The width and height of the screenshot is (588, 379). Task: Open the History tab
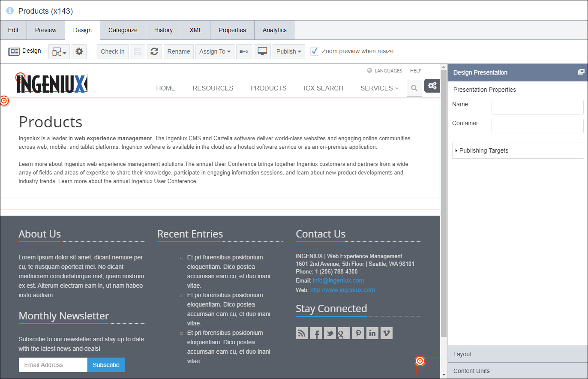(163, 30)
